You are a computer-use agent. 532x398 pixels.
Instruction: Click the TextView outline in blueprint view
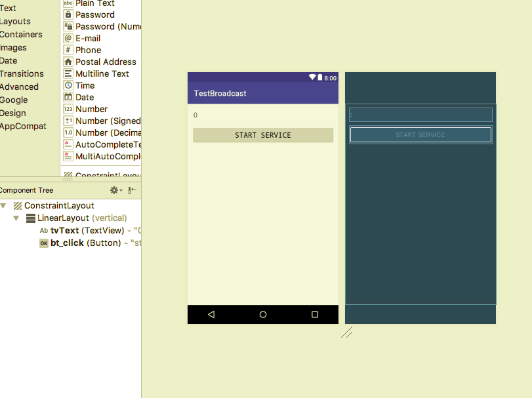(x=420, y=115)
